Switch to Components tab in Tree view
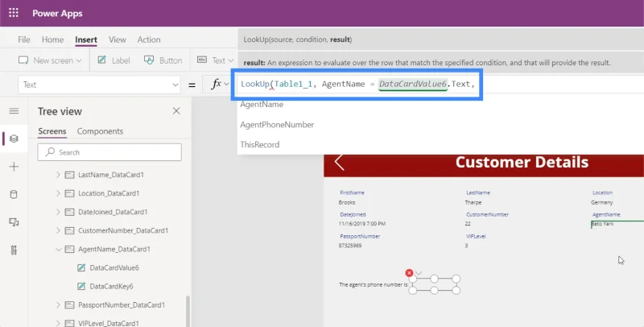644x327 pixels. [x=100, y=131]
